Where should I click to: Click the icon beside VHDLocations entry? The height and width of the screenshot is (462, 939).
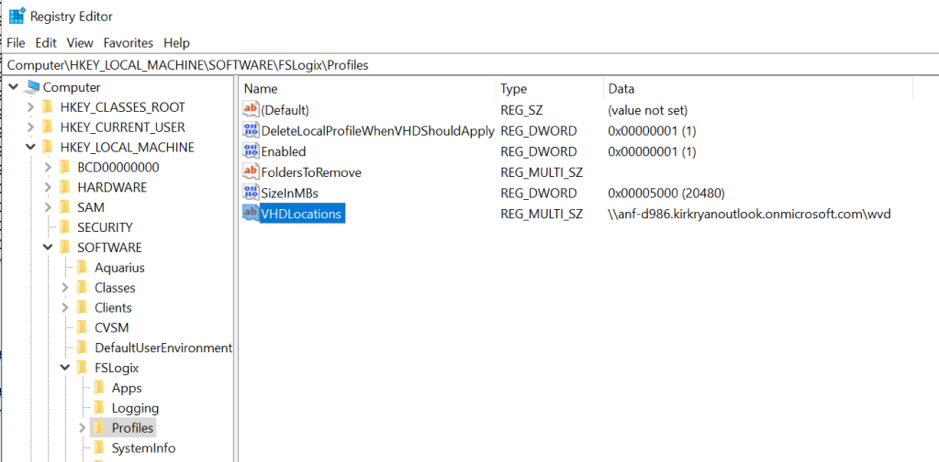click(x=251, y=214)
